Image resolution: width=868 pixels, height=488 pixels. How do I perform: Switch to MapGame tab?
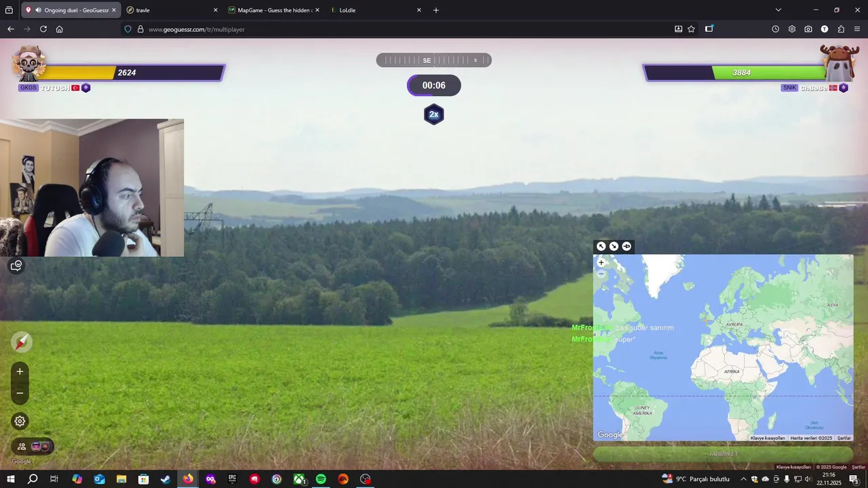274,10
